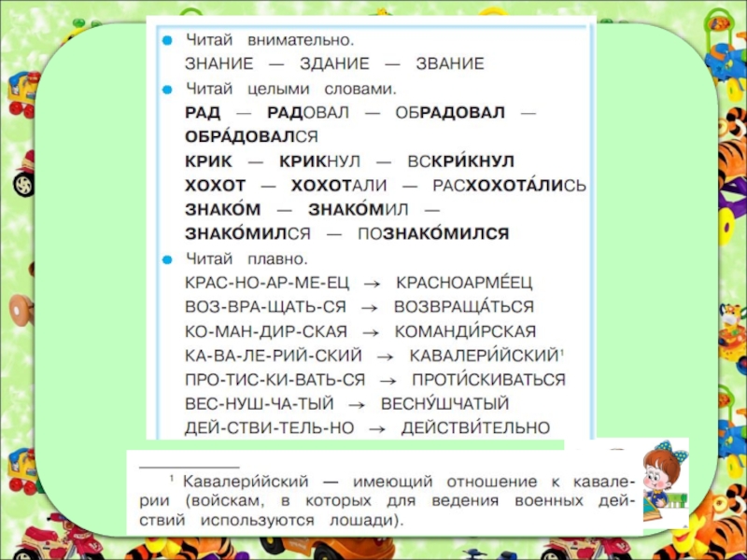The image size is (747, 560).
Task: Click the full word КОМАНДИРСКАЯ
Action: tap(465, 331)
